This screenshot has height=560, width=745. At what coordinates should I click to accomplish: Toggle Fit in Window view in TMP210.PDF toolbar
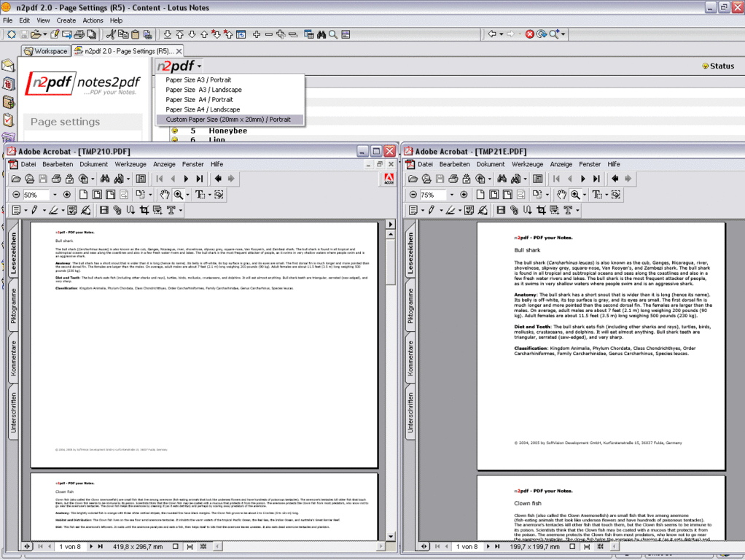97,195
